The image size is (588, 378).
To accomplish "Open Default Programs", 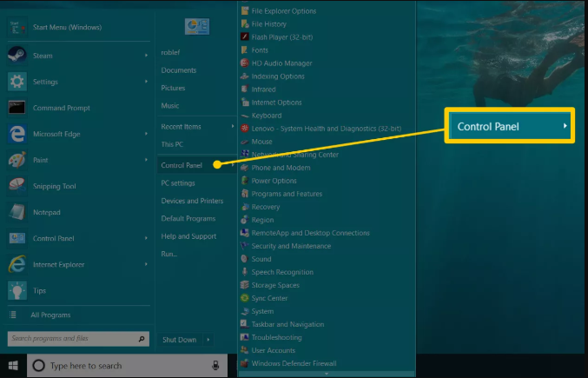I will click(x=188, y=218).
